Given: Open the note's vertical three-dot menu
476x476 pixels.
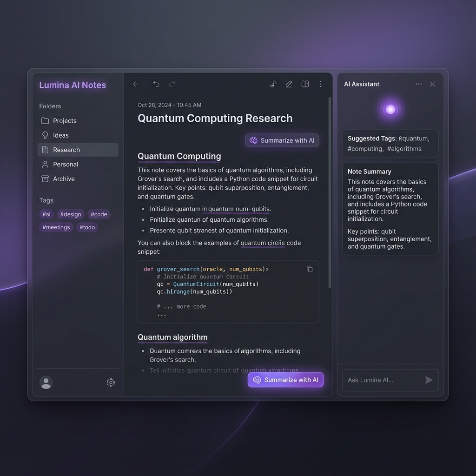Looking at the screenshot, I should [x=321, y=84].
